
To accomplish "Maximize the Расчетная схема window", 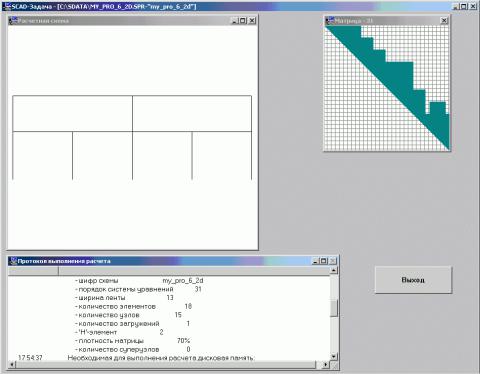I will click(x=243, y=21).
